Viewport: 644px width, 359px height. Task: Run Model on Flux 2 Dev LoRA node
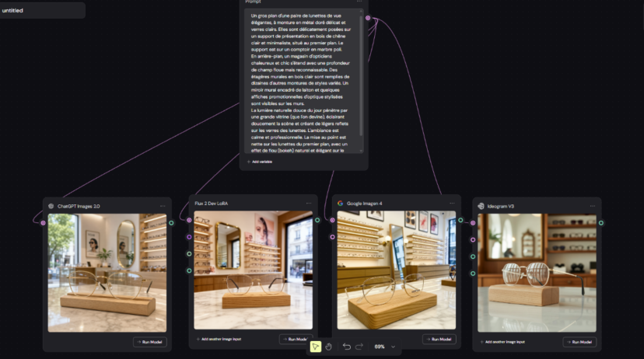(x=296, y=339)
